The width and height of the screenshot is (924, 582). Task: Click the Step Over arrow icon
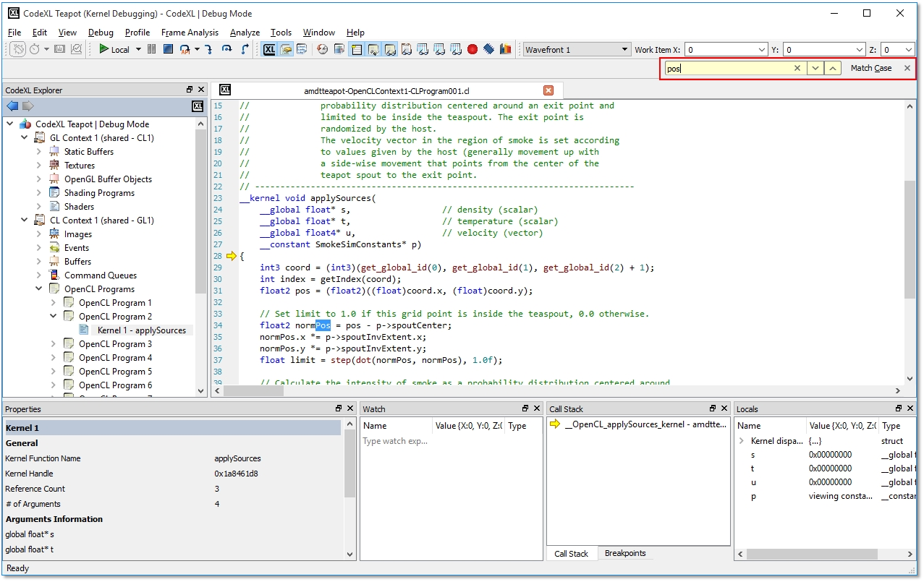[226, 50]
